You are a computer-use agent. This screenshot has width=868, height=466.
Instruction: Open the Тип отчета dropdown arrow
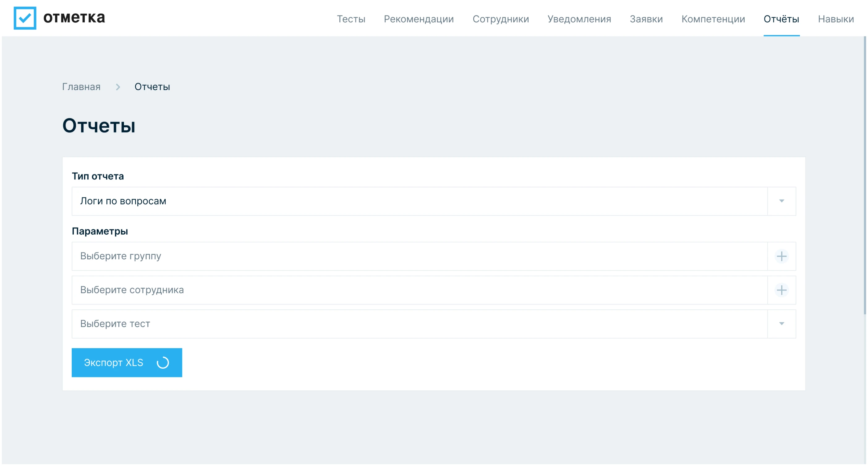point(782,201)
